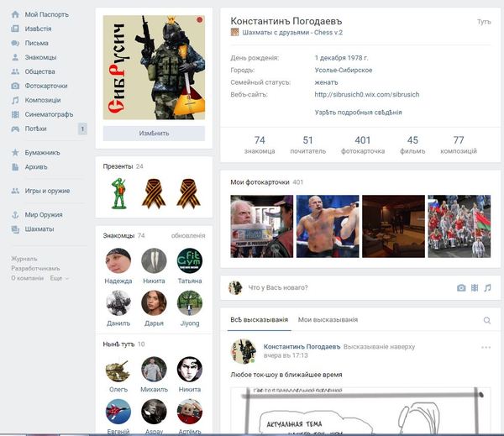Open the sibrusich0.wix.com website link
504x436 pixels.
[x=366, y=95]
